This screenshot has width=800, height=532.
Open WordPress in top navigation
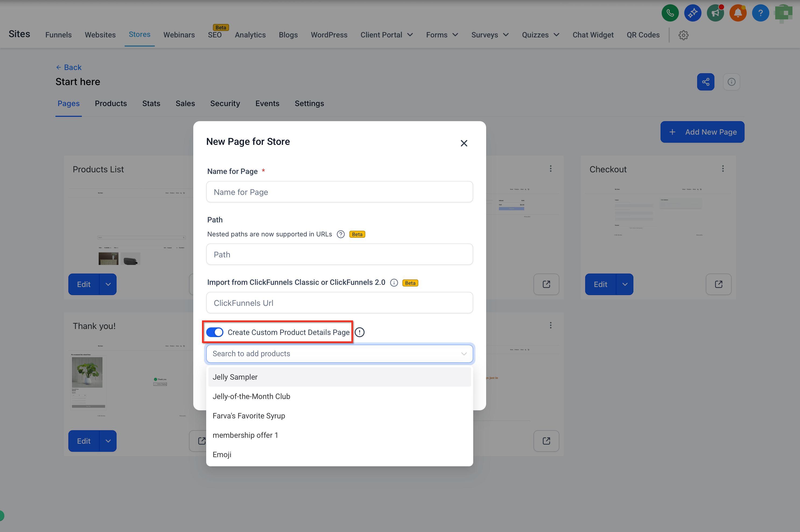tap(329, 35)
